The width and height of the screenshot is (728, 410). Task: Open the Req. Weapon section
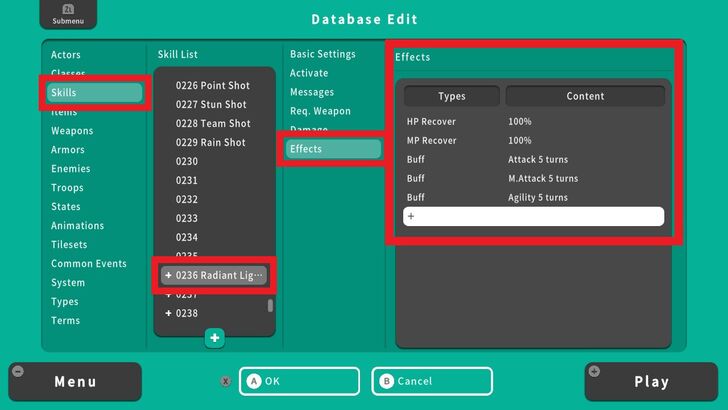pyautogui.click(x=320, y=111)
